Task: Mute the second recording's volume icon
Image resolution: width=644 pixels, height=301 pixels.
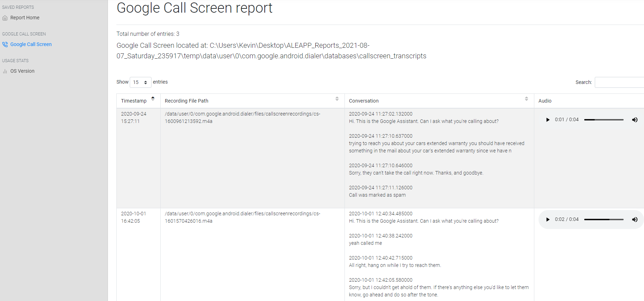Action: click(x=635, y=220)
